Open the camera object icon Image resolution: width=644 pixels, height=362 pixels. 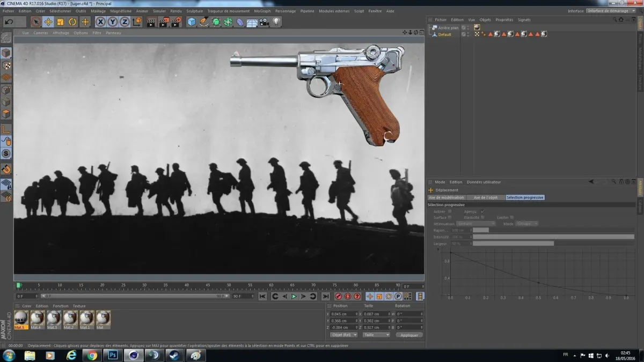tap(264, 22)
